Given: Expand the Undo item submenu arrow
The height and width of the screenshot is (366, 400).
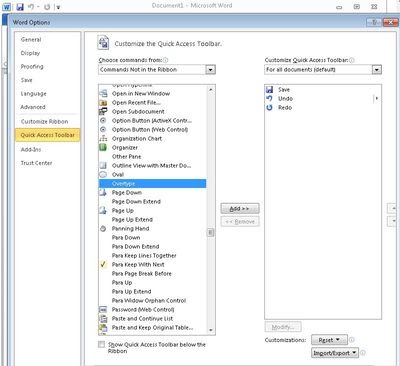Looking at the screenshot, I should coord(377,99).
